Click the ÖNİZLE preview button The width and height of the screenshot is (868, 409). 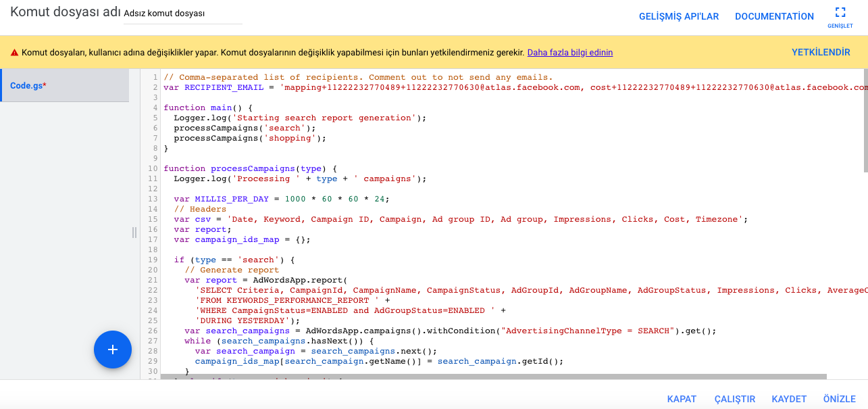pos(840,399)
